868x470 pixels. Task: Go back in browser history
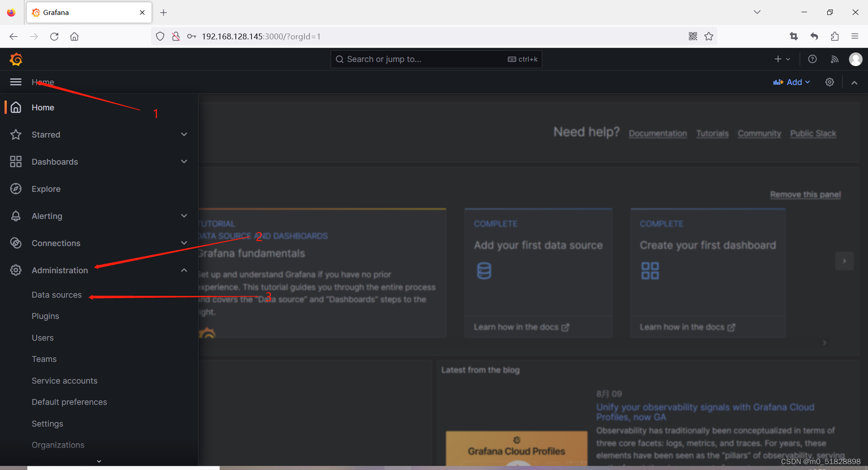[14, 36]
